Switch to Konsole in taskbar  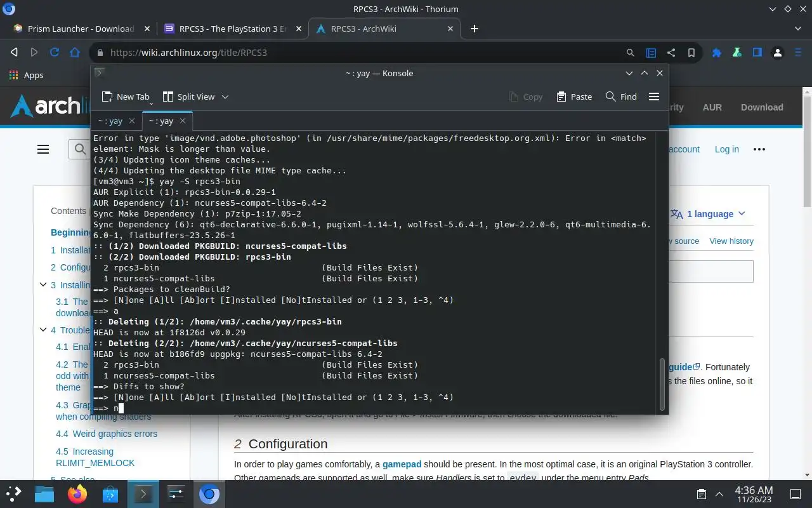(x=143, y=493)
